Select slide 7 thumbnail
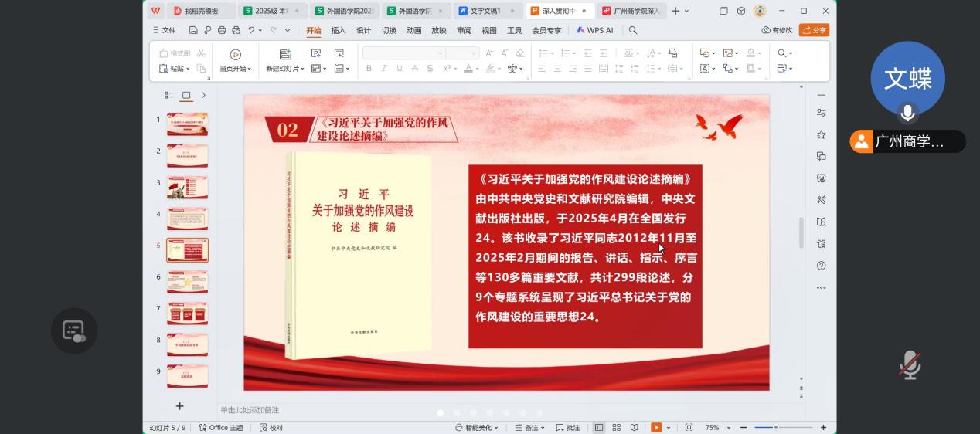 [x=187, y=314]
